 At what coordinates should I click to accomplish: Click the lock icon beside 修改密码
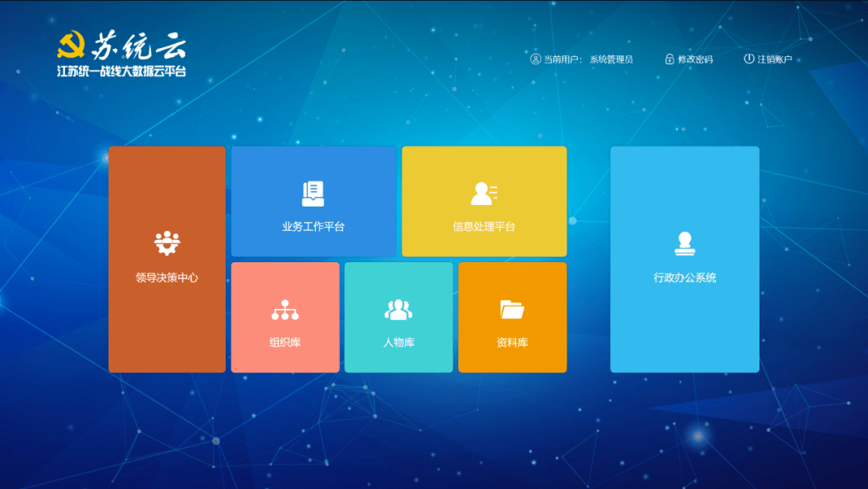pos(669,59)
